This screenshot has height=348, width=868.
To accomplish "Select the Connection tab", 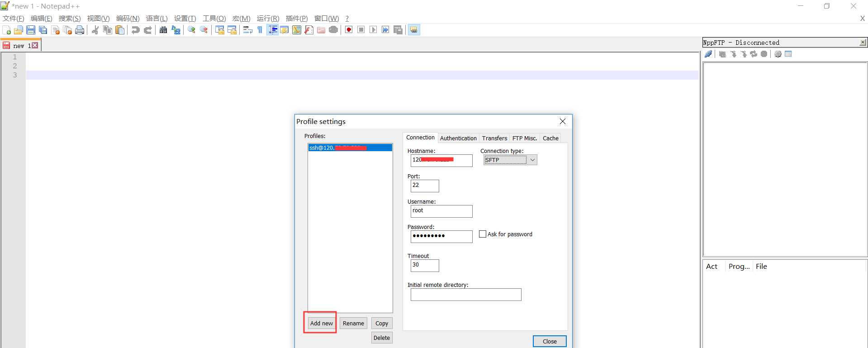I will [x=420, y=137].
